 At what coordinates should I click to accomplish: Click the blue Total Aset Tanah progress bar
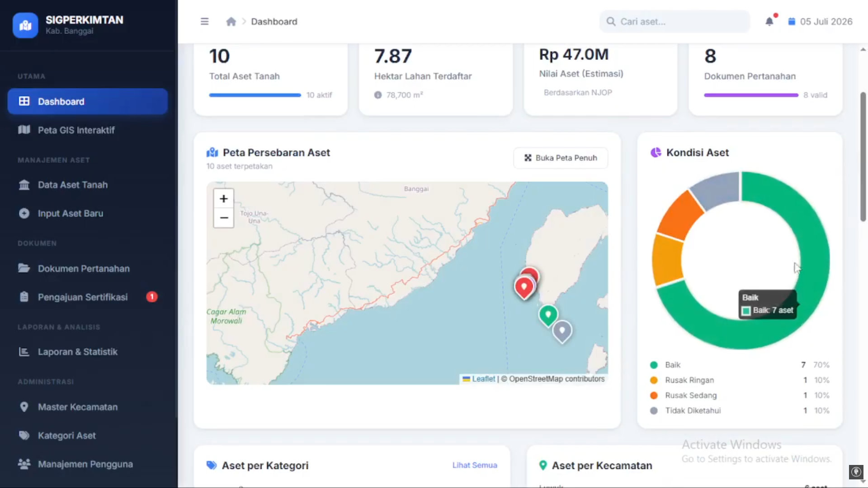pyautogui.click(x=255, y=95)
